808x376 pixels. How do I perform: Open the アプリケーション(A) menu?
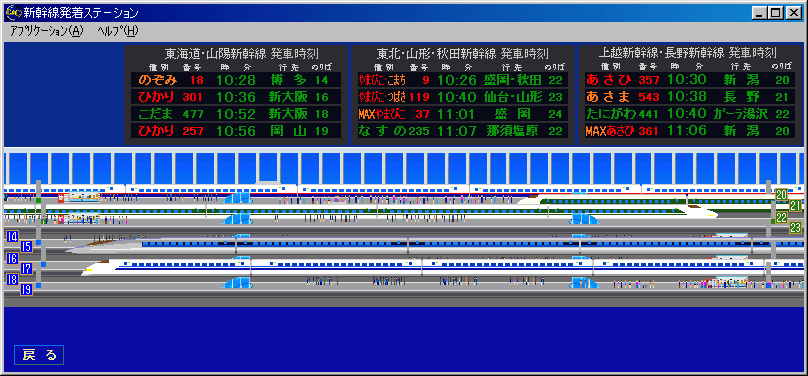point(46,31)
